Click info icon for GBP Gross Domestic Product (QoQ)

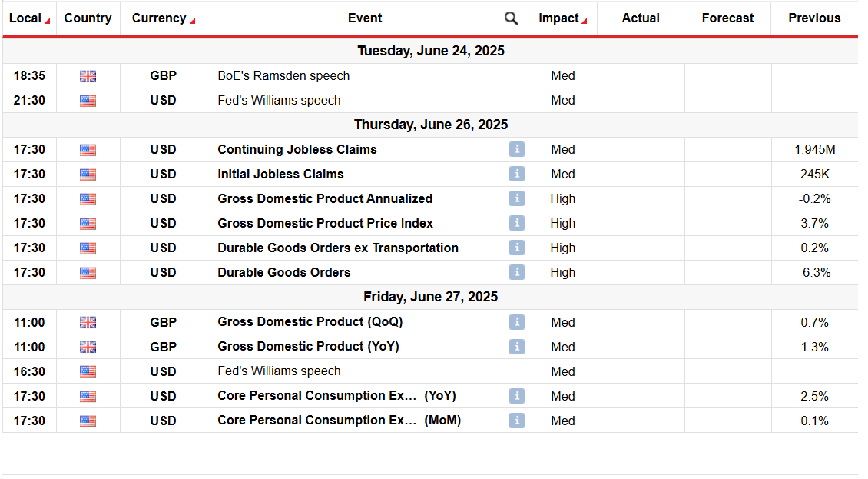(x=516, y=323)
